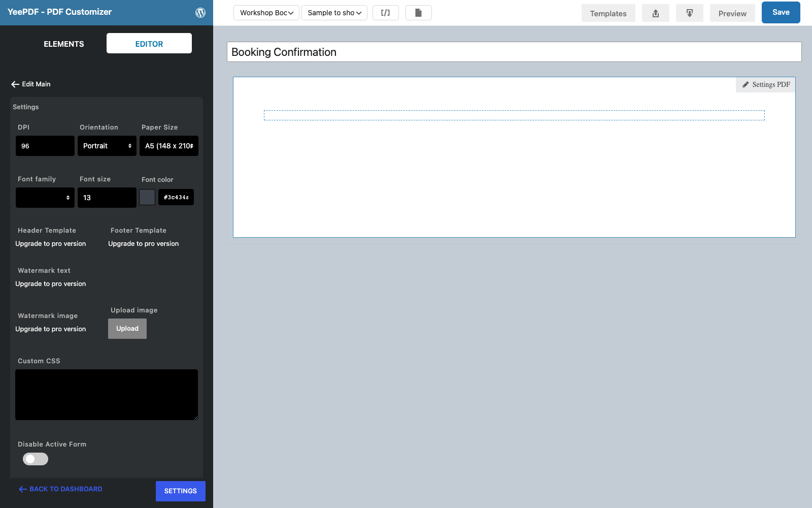Viewport: 812px width, 508px height.
Task: Click the Upload image button
Action: tap(127, 329)
